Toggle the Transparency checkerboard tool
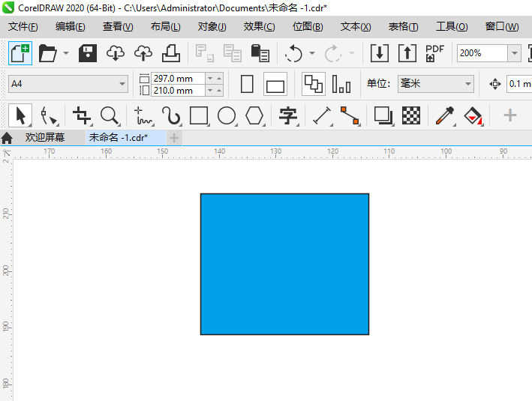Viewport: 532px width, 401px height. 410,115
